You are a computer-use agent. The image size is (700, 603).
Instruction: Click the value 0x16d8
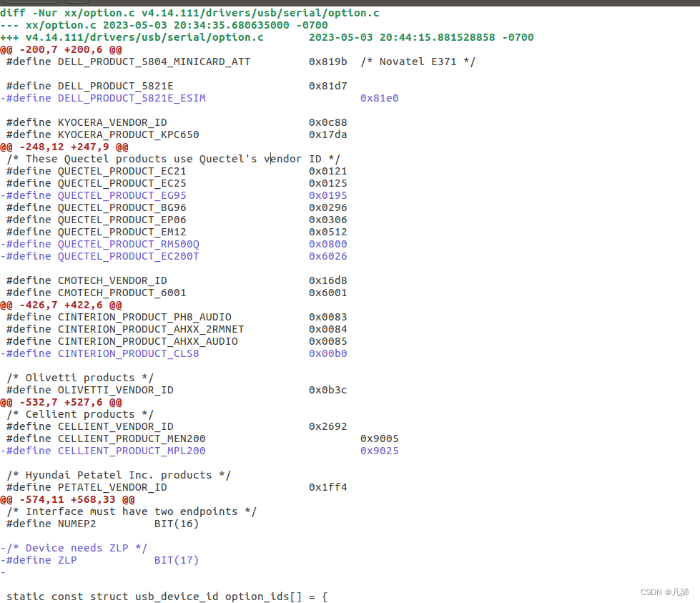tap(327, 280)
